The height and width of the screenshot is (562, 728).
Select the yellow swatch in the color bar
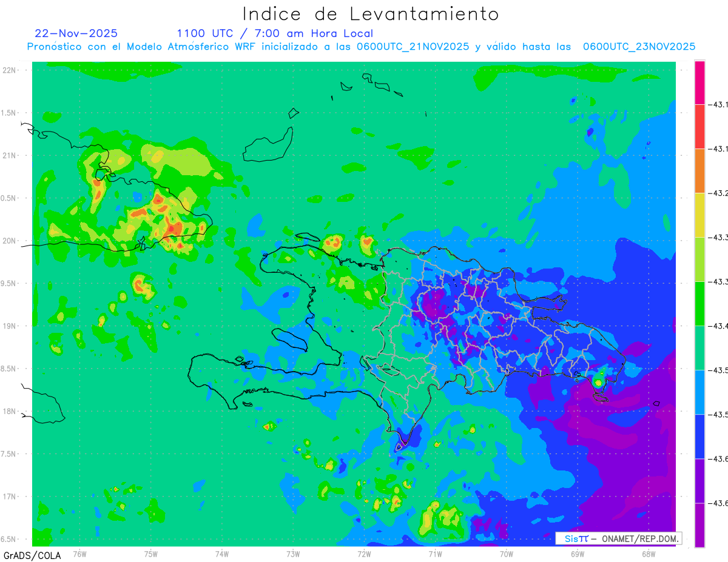pos(699,215)
